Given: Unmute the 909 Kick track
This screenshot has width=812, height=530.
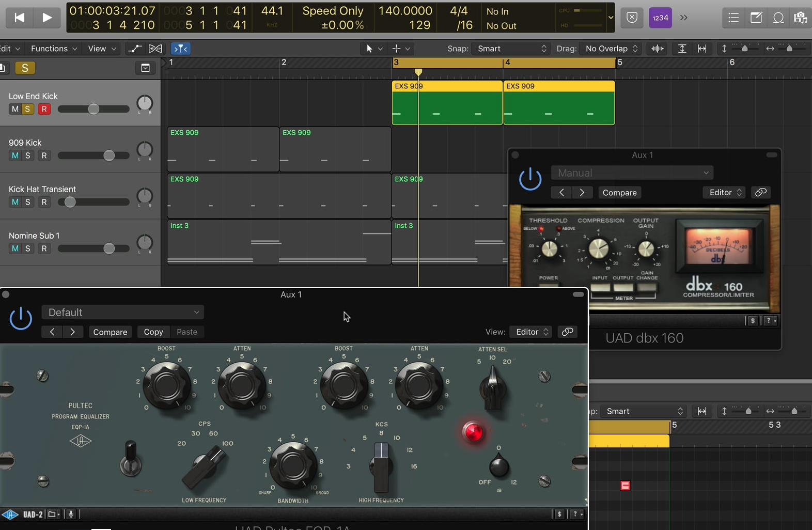Looking at the screenshot, I should pos(15,155).
